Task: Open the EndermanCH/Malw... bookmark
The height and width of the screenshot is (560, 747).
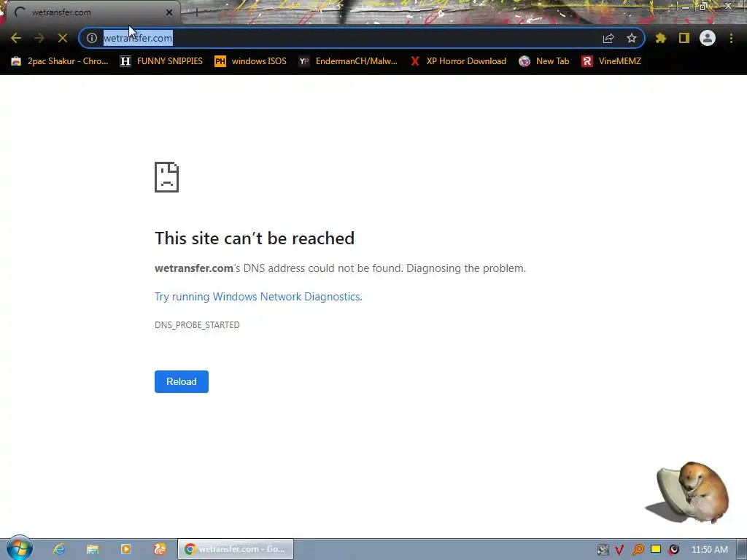Action: [x=348, y=61]
